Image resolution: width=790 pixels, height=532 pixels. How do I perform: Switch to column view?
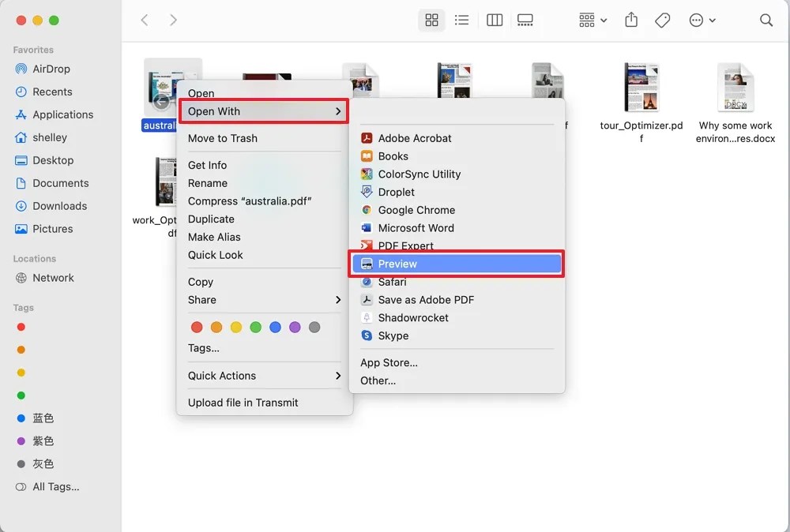coord(494,20)
